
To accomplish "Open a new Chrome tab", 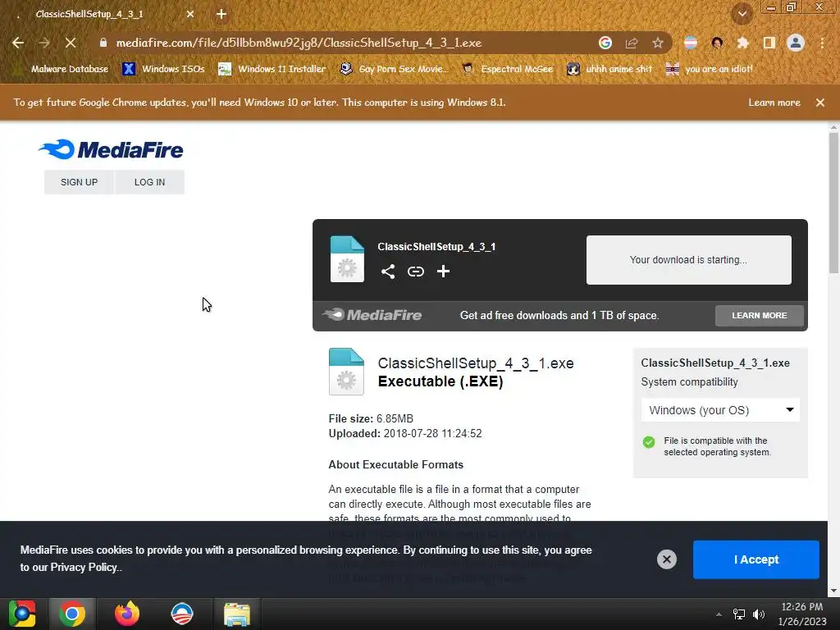I will [221, 15].
